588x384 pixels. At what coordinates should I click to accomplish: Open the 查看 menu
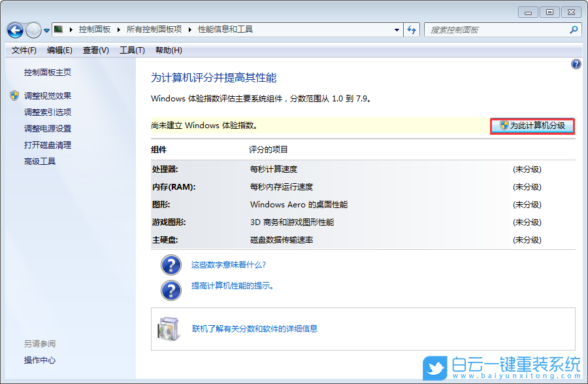click(95, 50)
